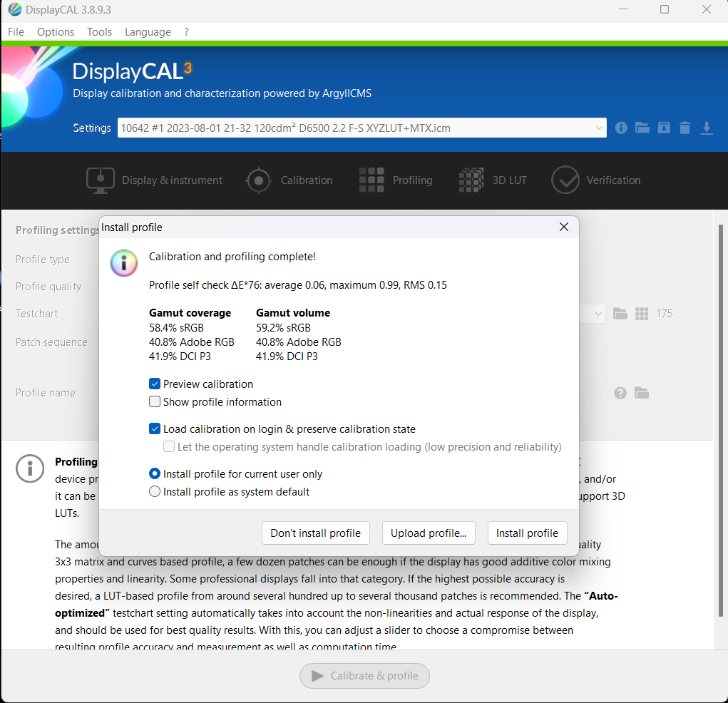Click the folder icon beside the testchart dropdown
This screenshot has height=703, width=728.
pyautogui.click(x=620, y=314)
